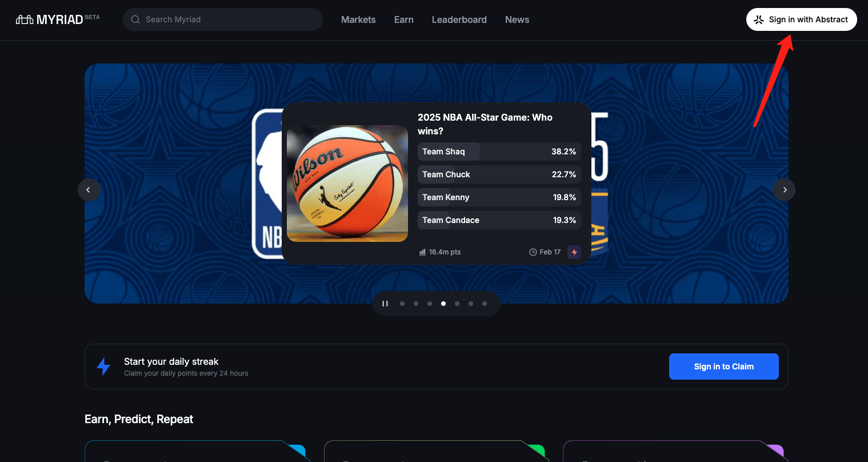Screen dimensions: 868x462
Task: Pick Team Candace outcome at 19.3%
Action: point(499,220)
